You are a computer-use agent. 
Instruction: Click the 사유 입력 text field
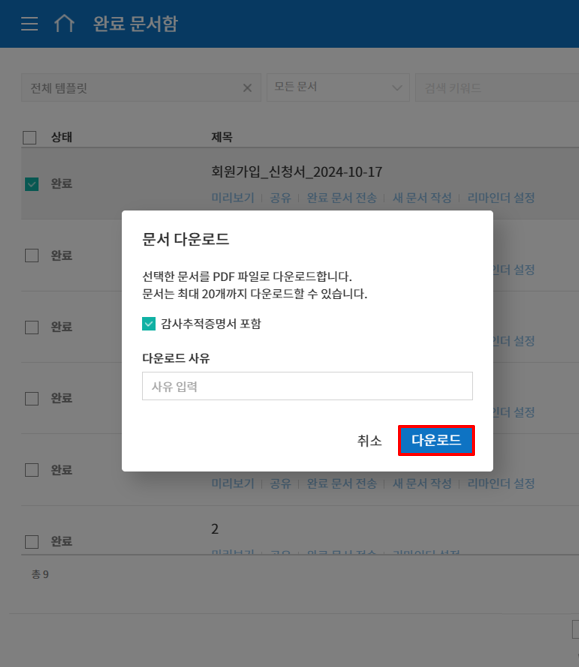pyautogui.click(x=307, y=386)
